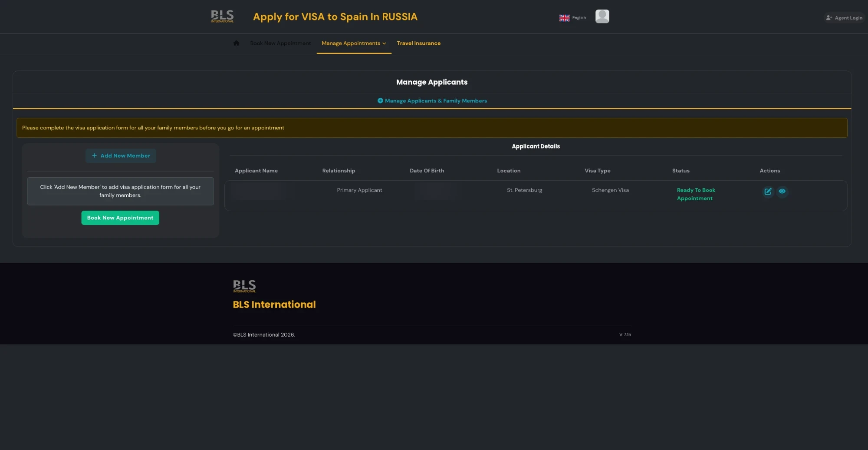Screen dimensions: 868x450
Task: Click the Relationship column header
Action: click(x=339, y=171)
